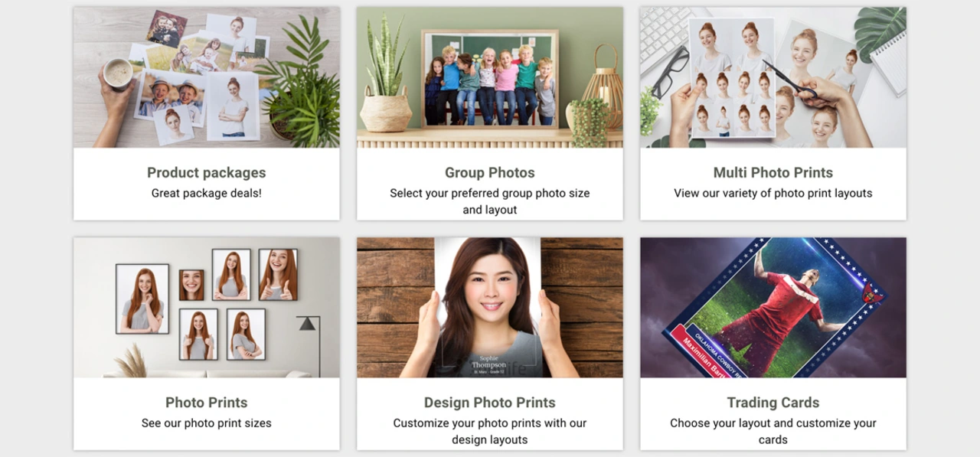Screen dimensions: 980x457
Task: Click the Trading Cards heading
Action: tap(773, 402)
